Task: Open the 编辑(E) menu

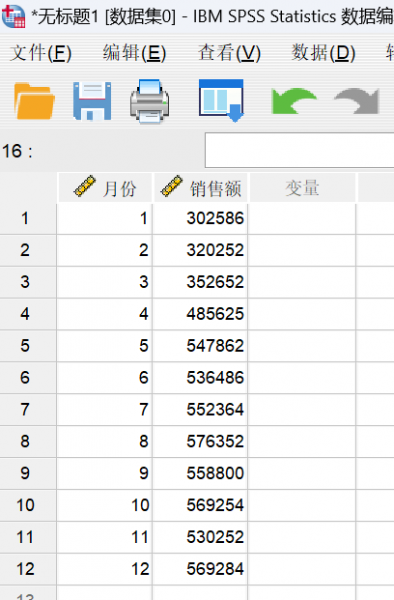Action: tap(134, 52)
